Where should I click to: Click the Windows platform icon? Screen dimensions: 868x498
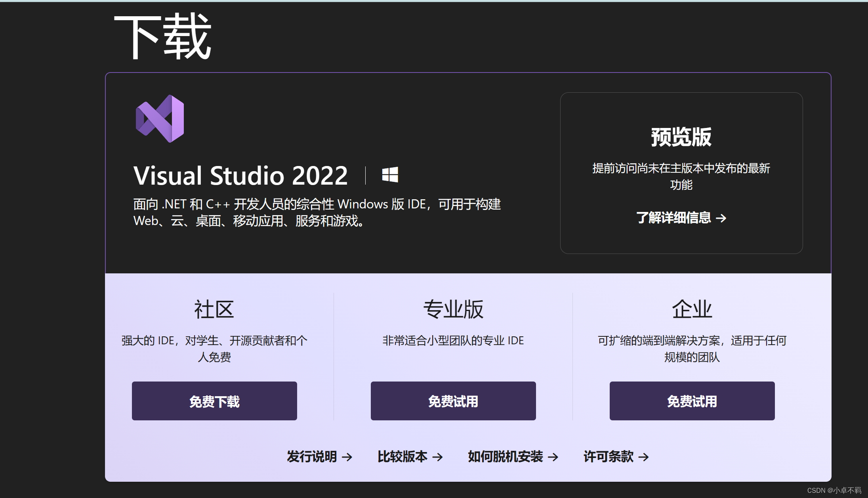[x=391, y=175]
